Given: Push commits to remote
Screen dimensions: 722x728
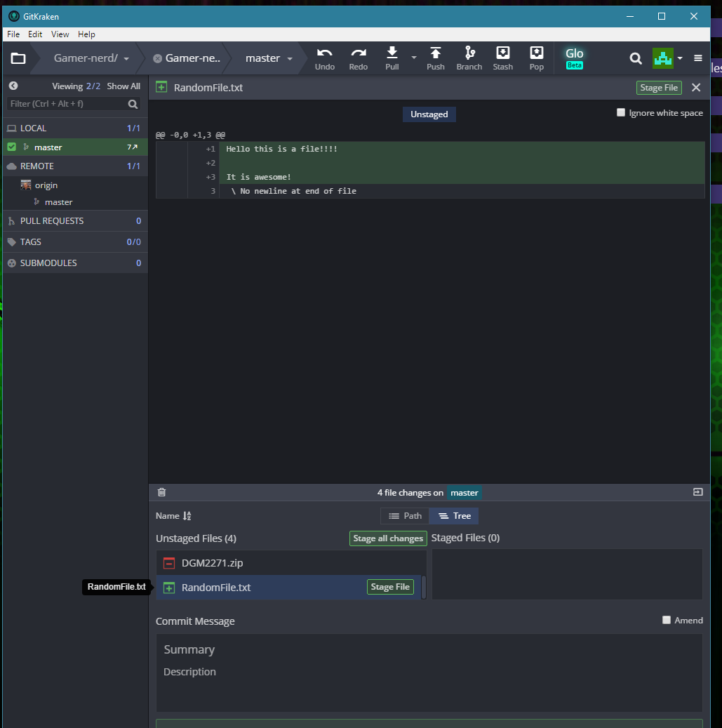Looking at the screenshot, I should [x=435, y=58].
